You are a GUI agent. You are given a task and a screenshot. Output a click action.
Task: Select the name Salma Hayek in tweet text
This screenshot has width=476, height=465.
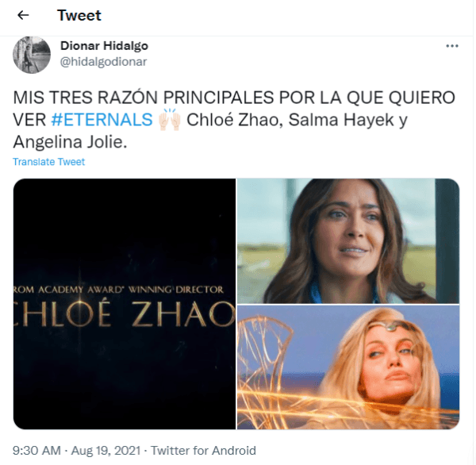pyautogui.click(x=341, y=120)
